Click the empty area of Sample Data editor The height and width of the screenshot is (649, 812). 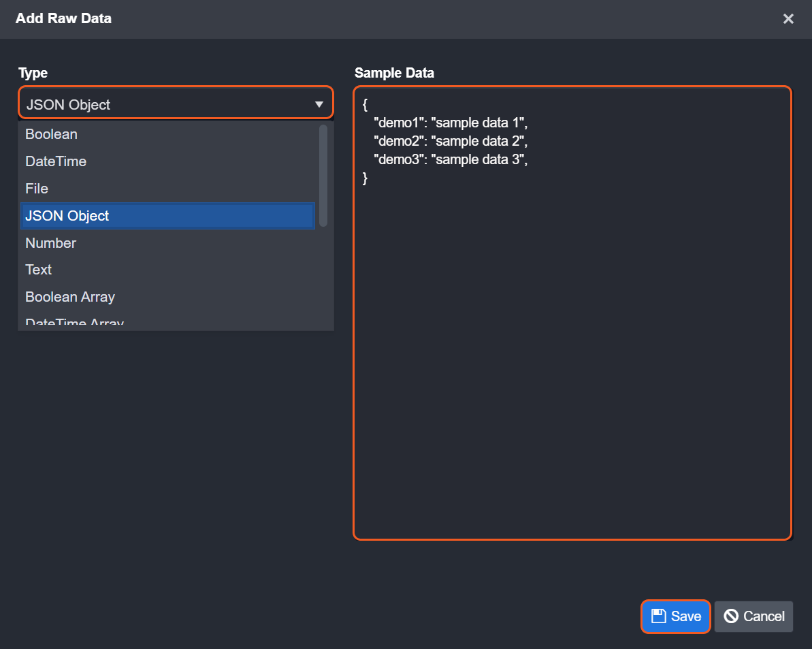[572, 375]
